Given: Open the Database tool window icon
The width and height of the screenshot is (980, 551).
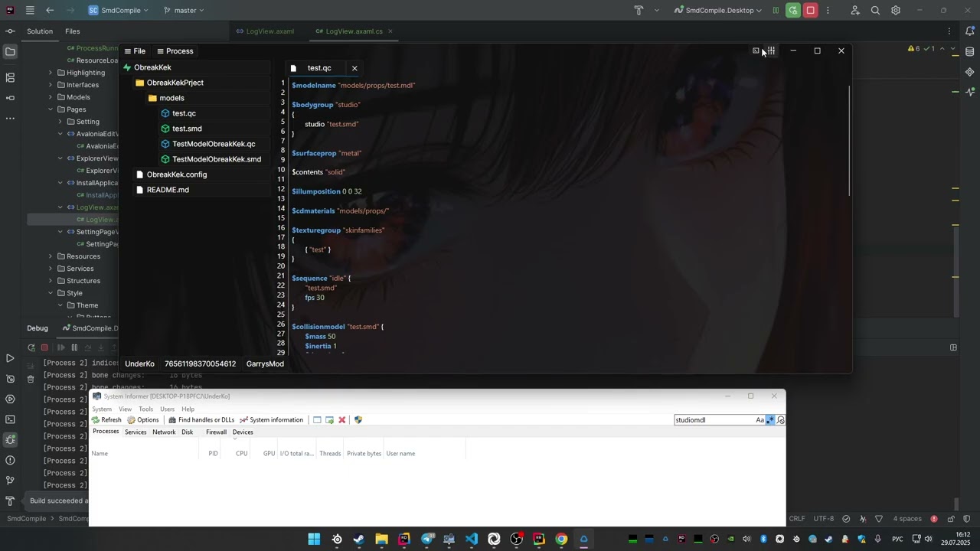Looking at the screenshot, I should [969, 52].
